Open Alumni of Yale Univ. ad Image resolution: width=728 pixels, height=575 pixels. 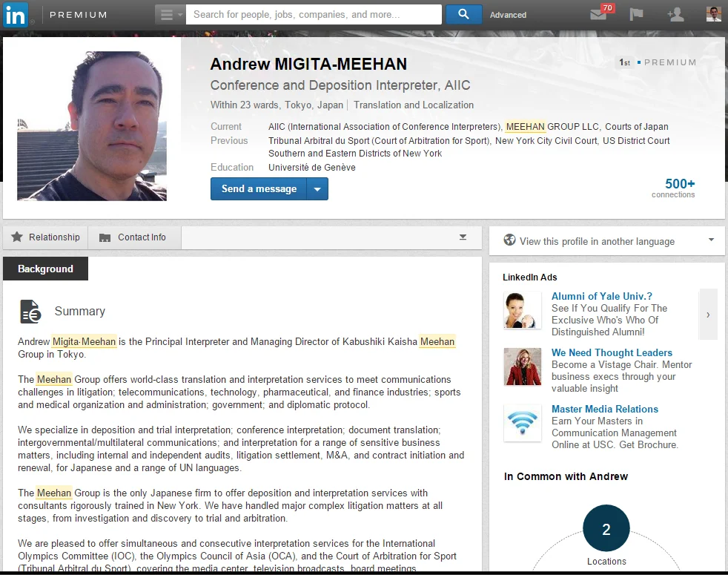[602, 296]
